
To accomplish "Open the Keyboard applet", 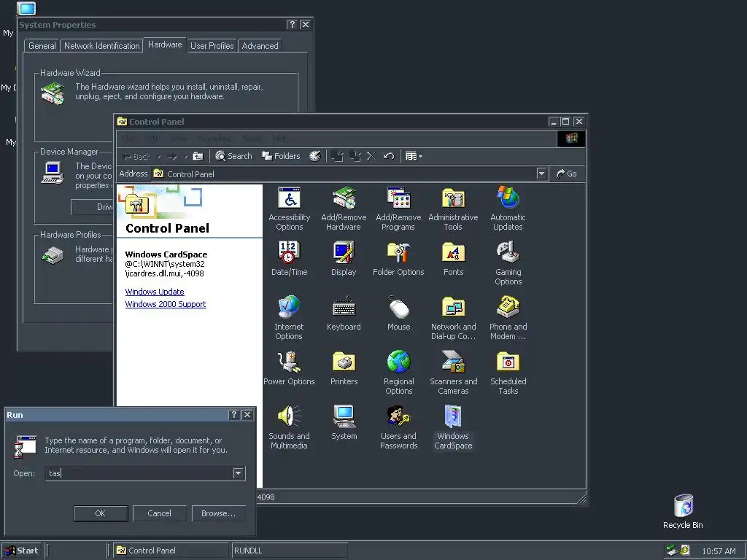I will point(344,314).
